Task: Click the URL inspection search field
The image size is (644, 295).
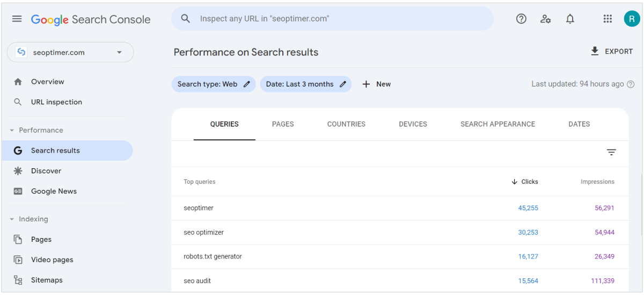Action: pos(332,19)
